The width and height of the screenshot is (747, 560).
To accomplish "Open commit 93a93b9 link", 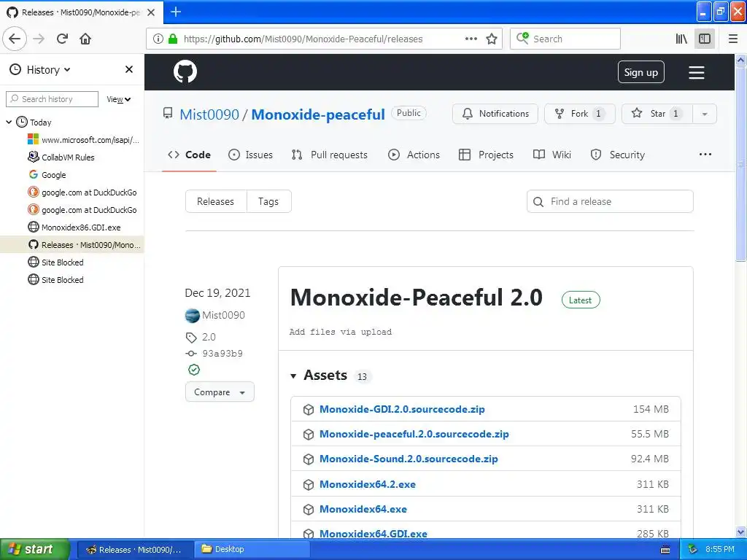I will 222,354.
